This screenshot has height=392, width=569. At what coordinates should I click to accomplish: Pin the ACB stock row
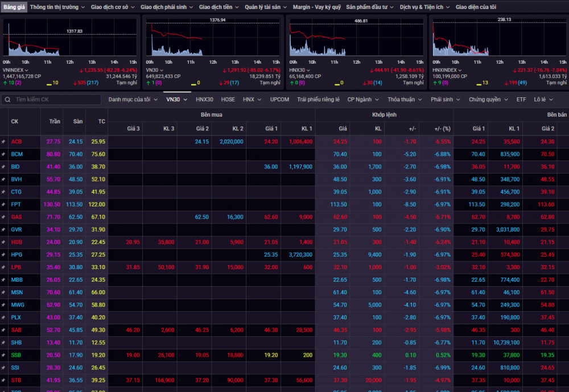point(3,142)
